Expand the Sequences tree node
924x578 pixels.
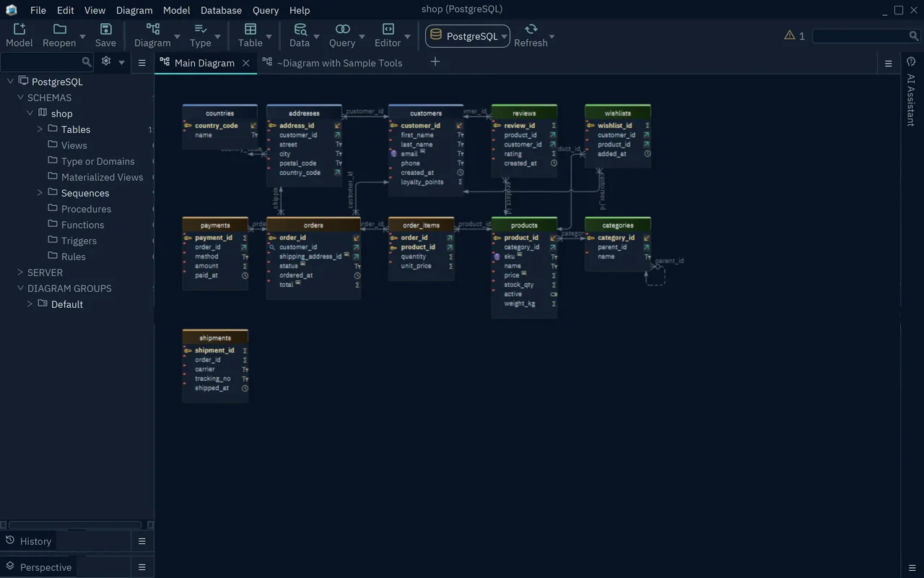tap(40, 193)
